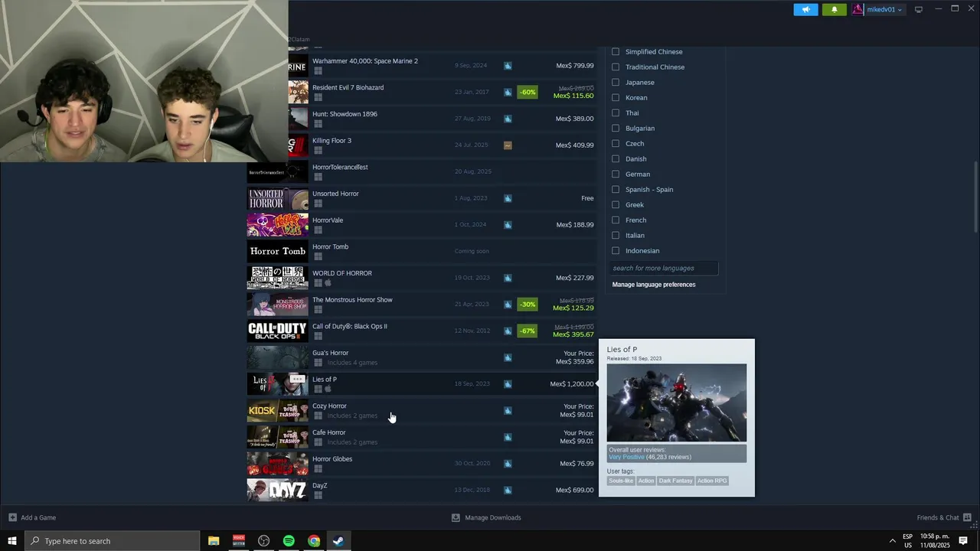980x551 pixels.
Task: Select the HorrorToleranceTest search result
Action: point(421,171)
